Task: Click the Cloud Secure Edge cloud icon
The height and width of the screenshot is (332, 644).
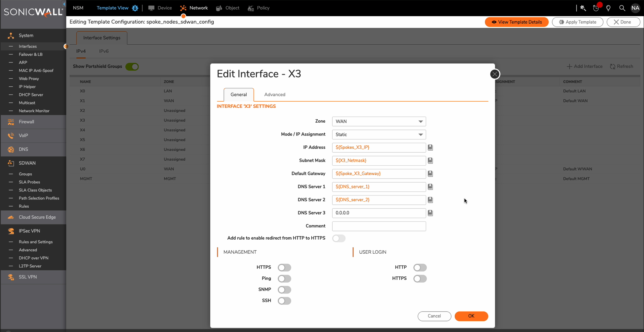Action: [11, 217]
